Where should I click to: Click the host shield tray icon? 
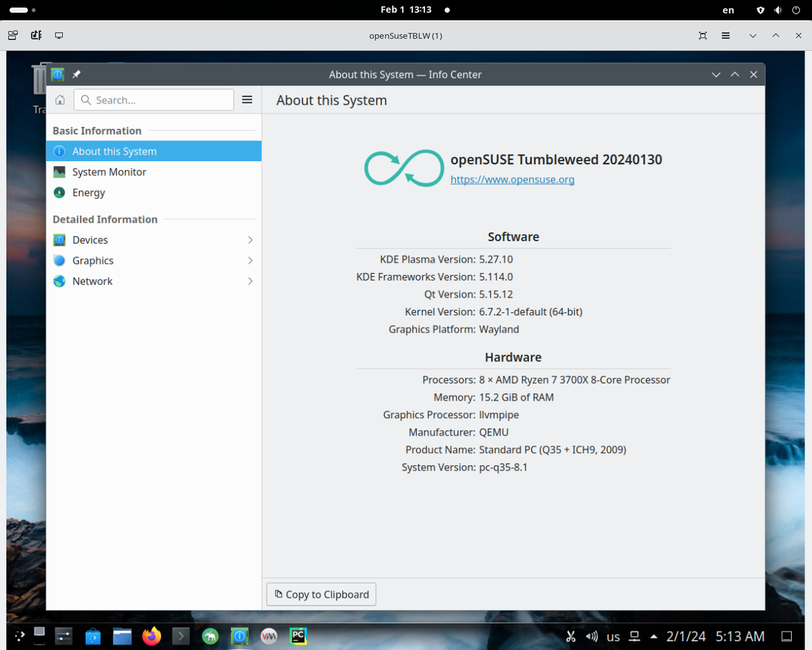coord(761,10)
